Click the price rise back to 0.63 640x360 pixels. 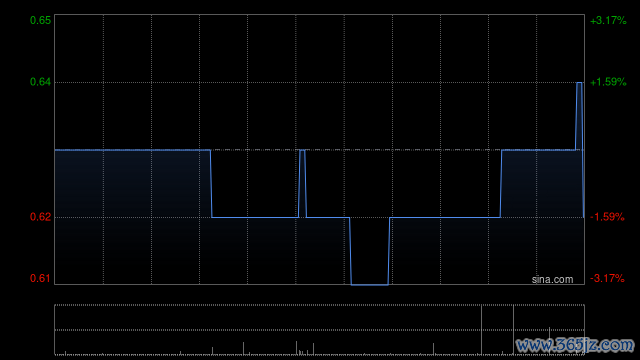point(501,184)
